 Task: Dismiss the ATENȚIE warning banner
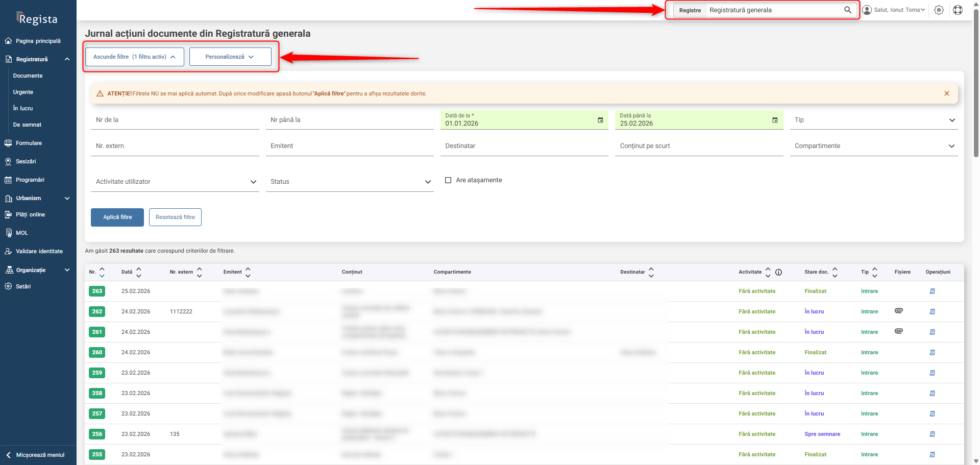click(947, 93)
